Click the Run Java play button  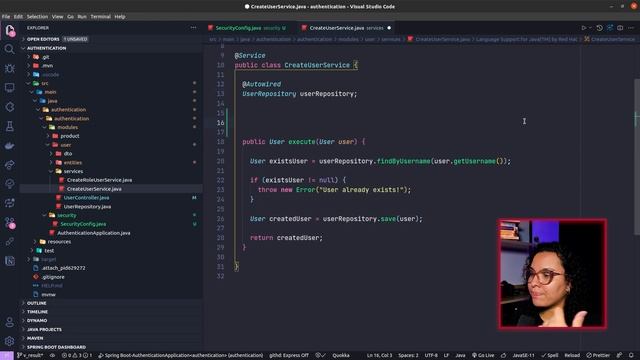(584, 28)
